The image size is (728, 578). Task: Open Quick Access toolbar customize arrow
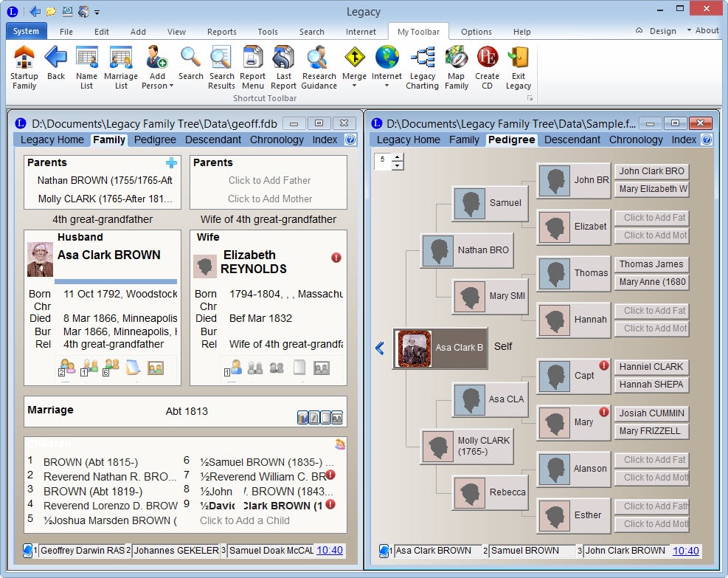pyautogui.click(x=97, y=13)
